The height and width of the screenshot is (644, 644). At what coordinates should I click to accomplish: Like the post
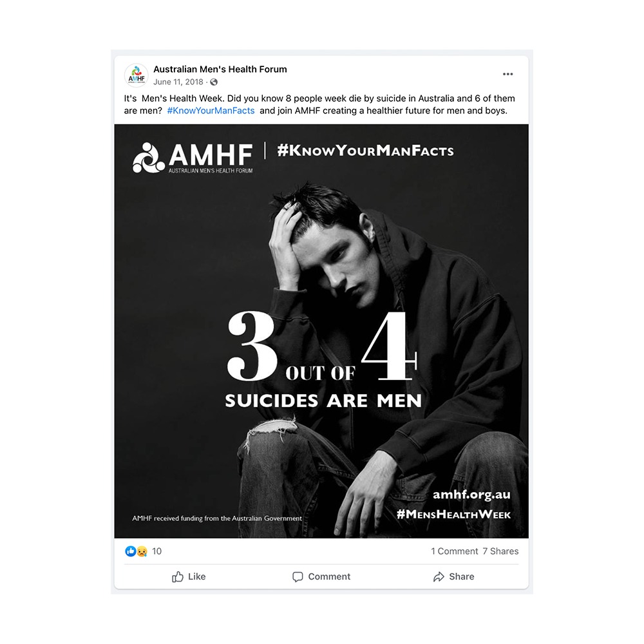[189, 576]
